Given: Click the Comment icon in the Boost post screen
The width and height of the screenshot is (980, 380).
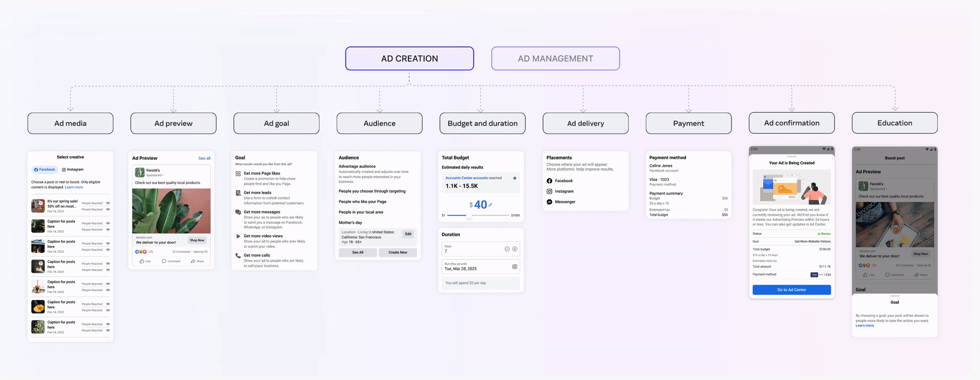Looking at the screenshot, I should coord(888,275).
